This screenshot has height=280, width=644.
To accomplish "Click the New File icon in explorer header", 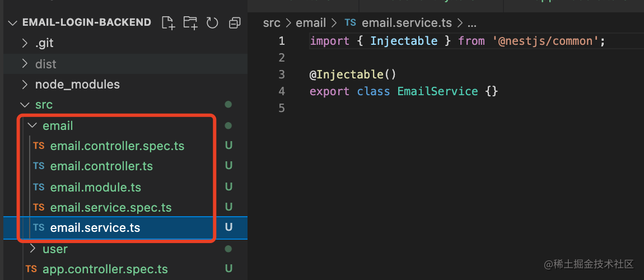I will coord(167,22).
